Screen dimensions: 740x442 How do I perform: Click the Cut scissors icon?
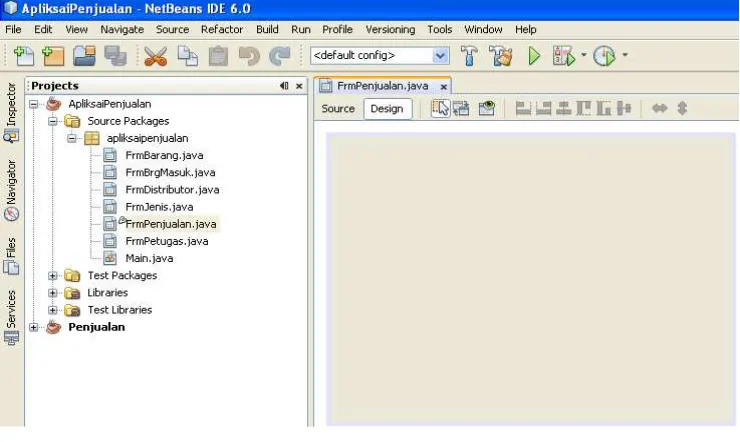pyautogui.click(x=155, y=56)
